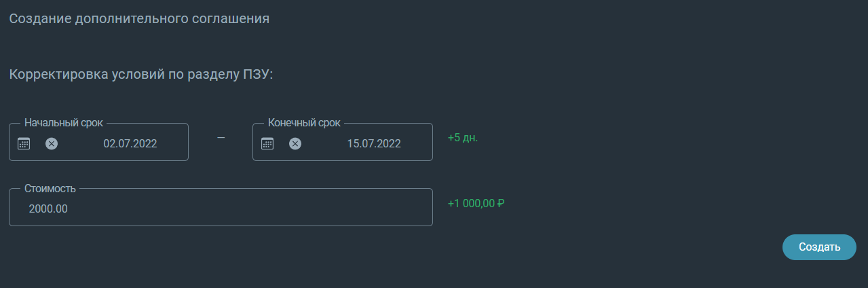Click the 02.07.2022 start date text
The image size is (868, 288).
[x=130, y=143]
